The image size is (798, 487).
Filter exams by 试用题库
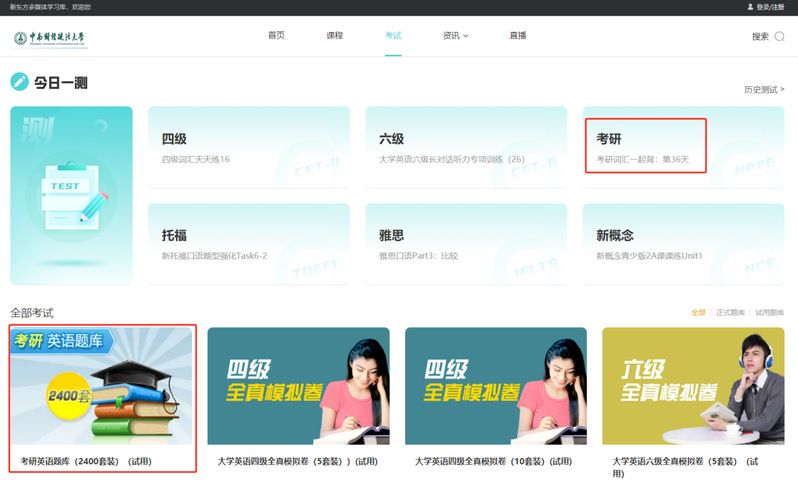point(770,313)
